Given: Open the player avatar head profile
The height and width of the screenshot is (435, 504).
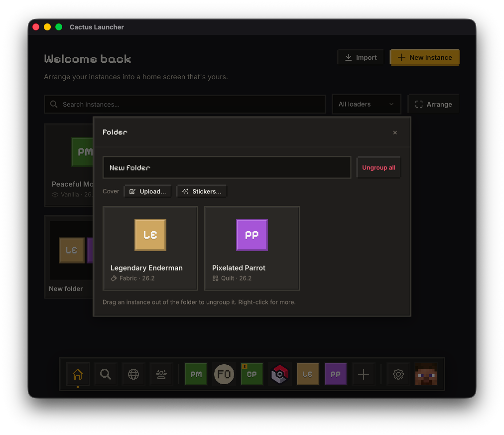Looking at the screenshot, I should pyautogui.click(x=426, y=374).
